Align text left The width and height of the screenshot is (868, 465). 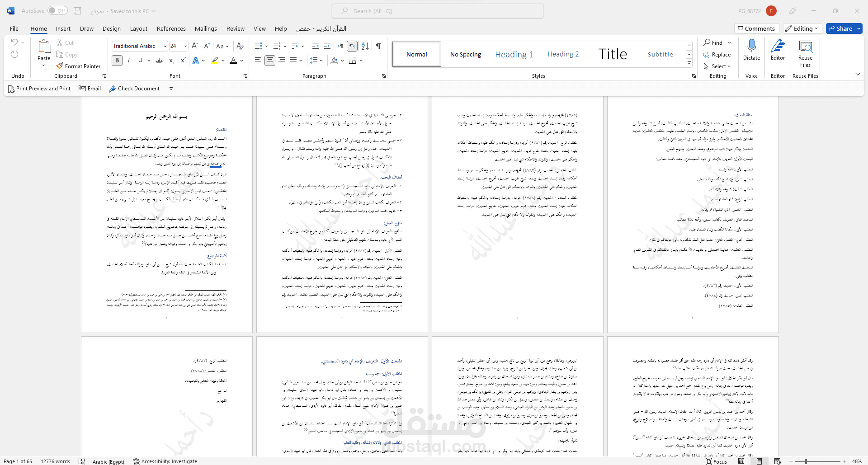(258, 60)
